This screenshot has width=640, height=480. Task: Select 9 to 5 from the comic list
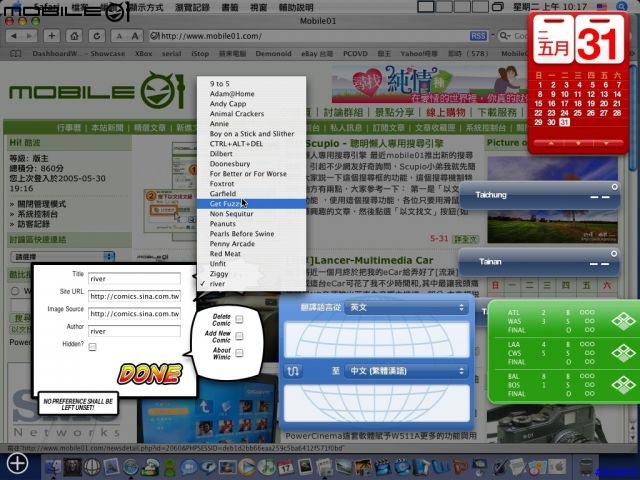point(251,84)
